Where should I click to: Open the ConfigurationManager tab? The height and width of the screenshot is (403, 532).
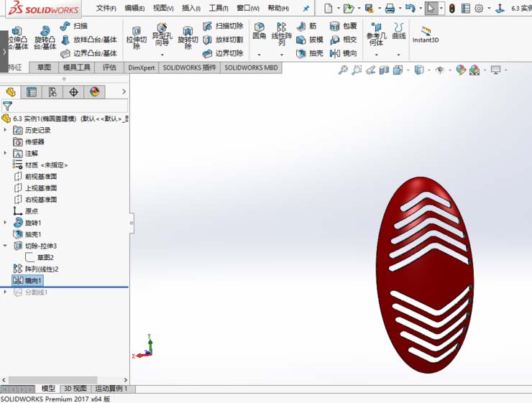(x=52, y=92)
